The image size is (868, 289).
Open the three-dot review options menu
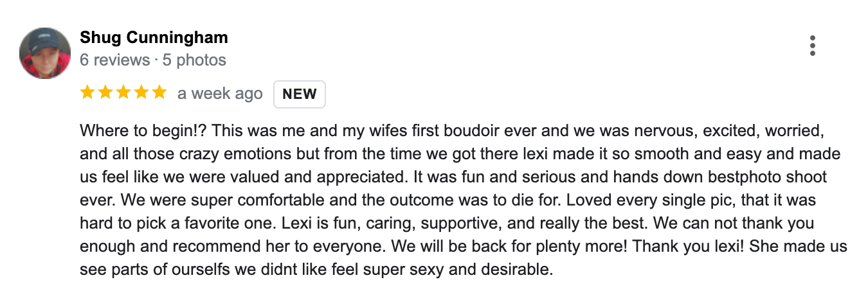813,46
